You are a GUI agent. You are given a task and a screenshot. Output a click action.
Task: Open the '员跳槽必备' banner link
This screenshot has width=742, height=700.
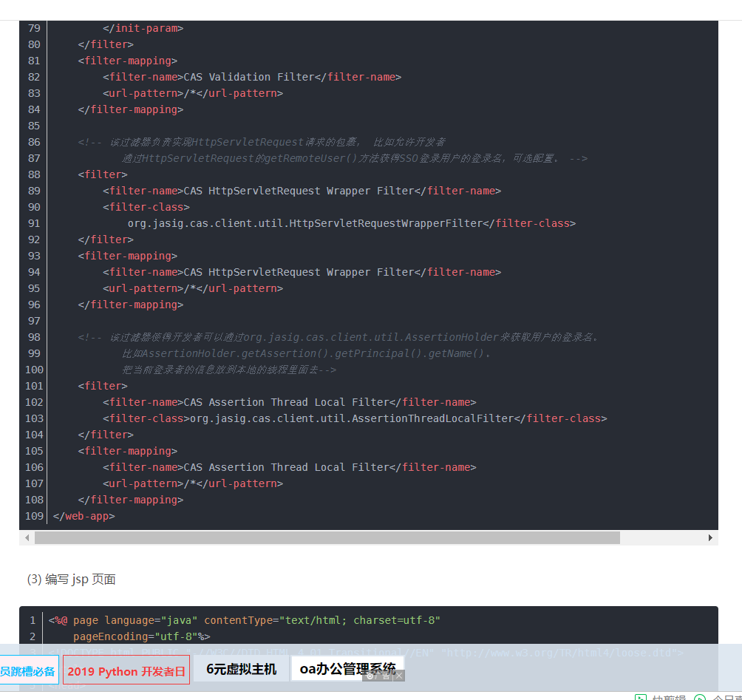[27, 670]
